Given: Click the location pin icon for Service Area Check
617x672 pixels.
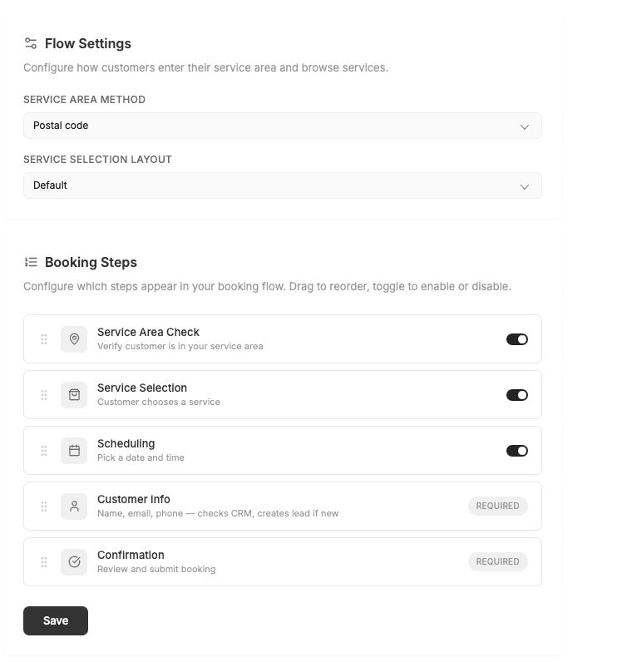Looking at the screenshot, I should (74, 338).
